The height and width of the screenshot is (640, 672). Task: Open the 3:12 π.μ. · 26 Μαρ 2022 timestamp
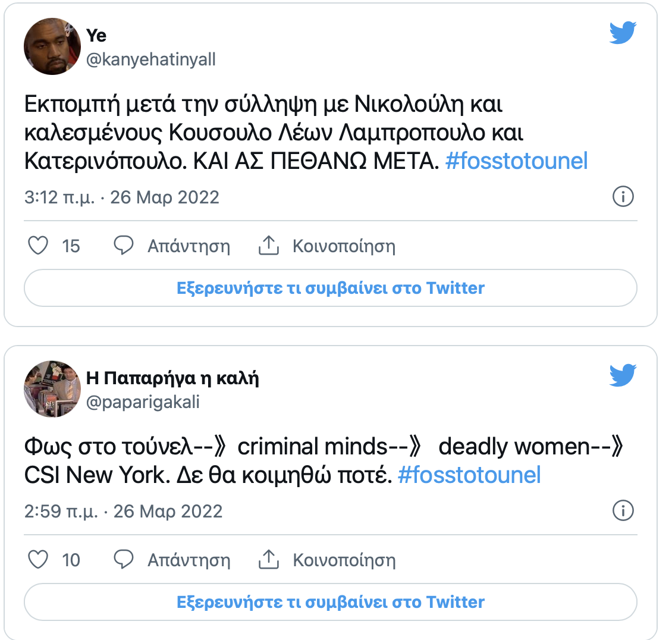click(x=122, y=197)
